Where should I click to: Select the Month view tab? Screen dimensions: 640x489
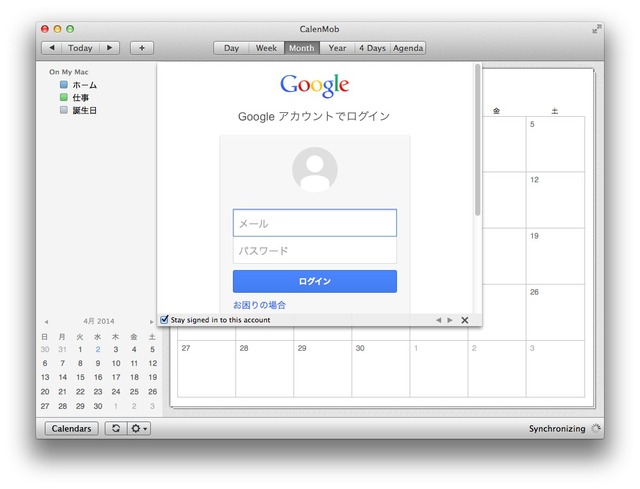coord(302,48)
